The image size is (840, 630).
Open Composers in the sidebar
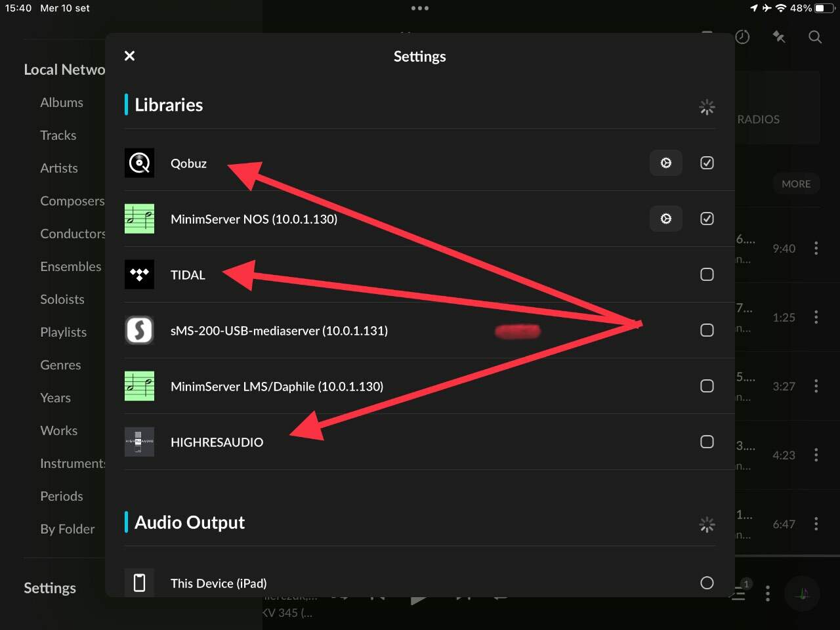[72, 201]
